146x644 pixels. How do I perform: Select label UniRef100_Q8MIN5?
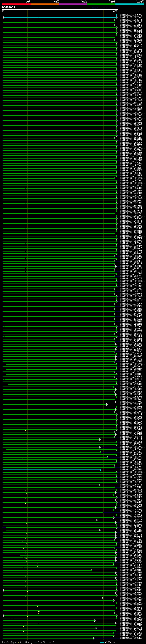pyautogui.click(x=131, y=369)
